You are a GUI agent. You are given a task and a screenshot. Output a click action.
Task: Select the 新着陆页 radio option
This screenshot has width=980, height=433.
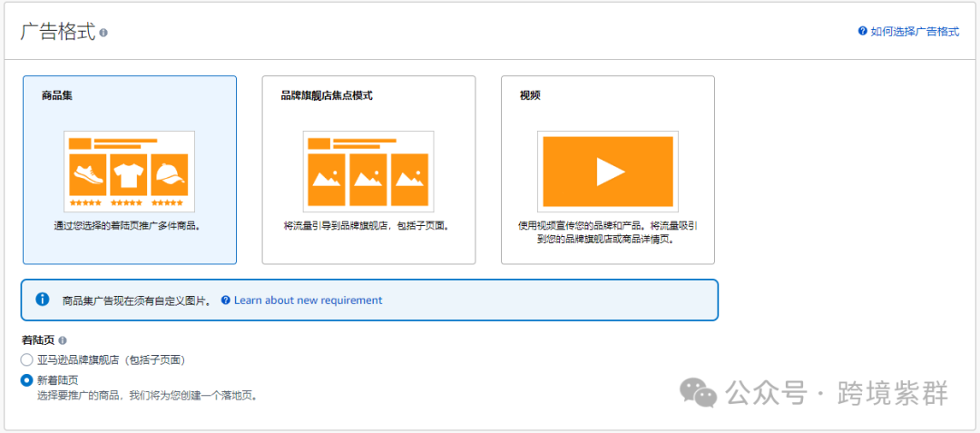tap(27, 380)
